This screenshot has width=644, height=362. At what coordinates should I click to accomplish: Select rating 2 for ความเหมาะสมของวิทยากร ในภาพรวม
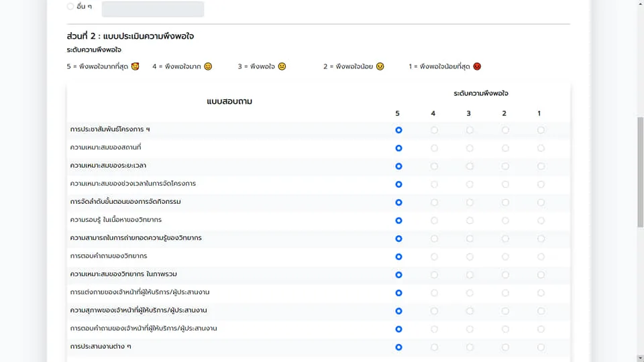(x=505, y=275)
